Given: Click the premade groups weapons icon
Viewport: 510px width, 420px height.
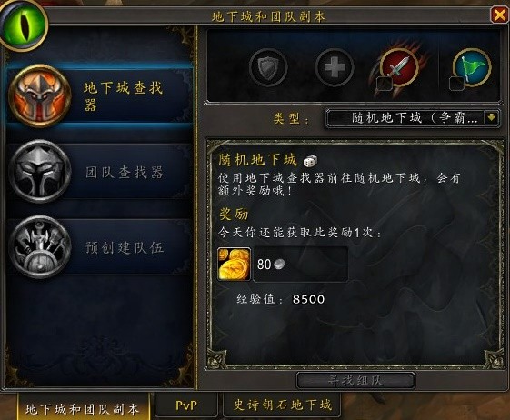Looking at the screenshot, I should click(40, 247).
